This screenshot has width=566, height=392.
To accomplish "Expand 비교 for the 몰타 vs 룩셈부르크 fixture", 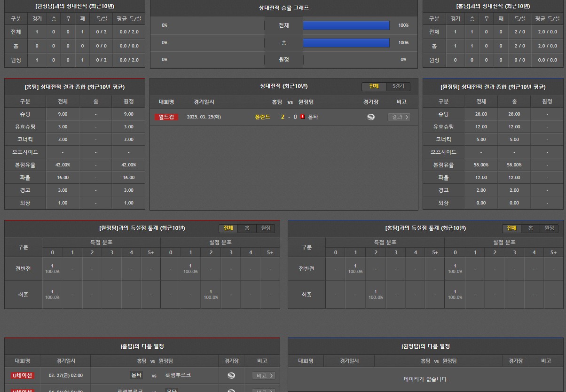I will point(264,376).
